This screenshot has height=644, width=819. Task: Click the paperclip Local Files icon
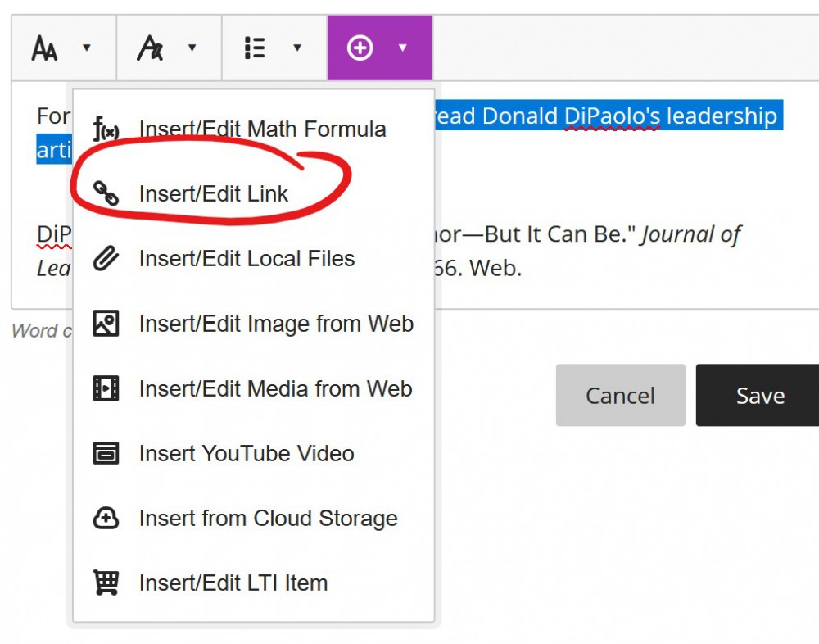pyautogui.click(x=106, y=259)
